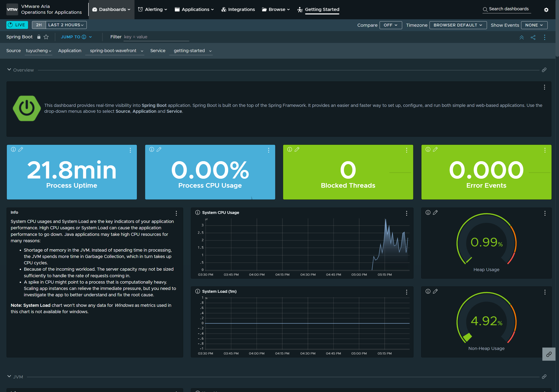Click the Spring Boot dashboard title
Viewport: 559px width, 392px height.
(19, 37)
